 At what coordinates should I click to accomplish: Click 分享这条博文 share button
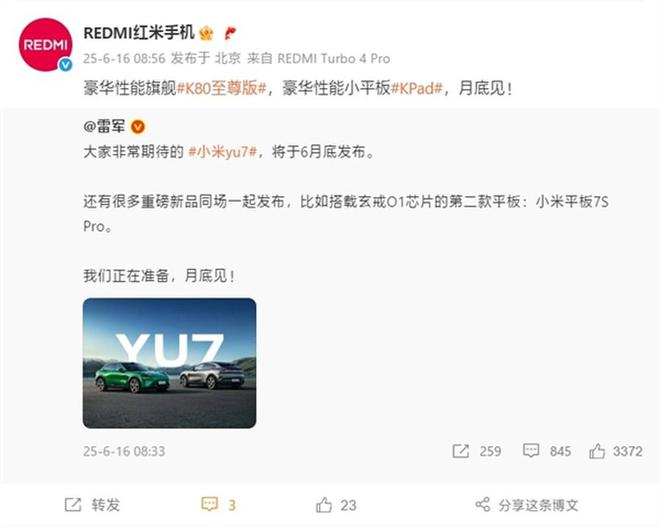click(527, 504)
